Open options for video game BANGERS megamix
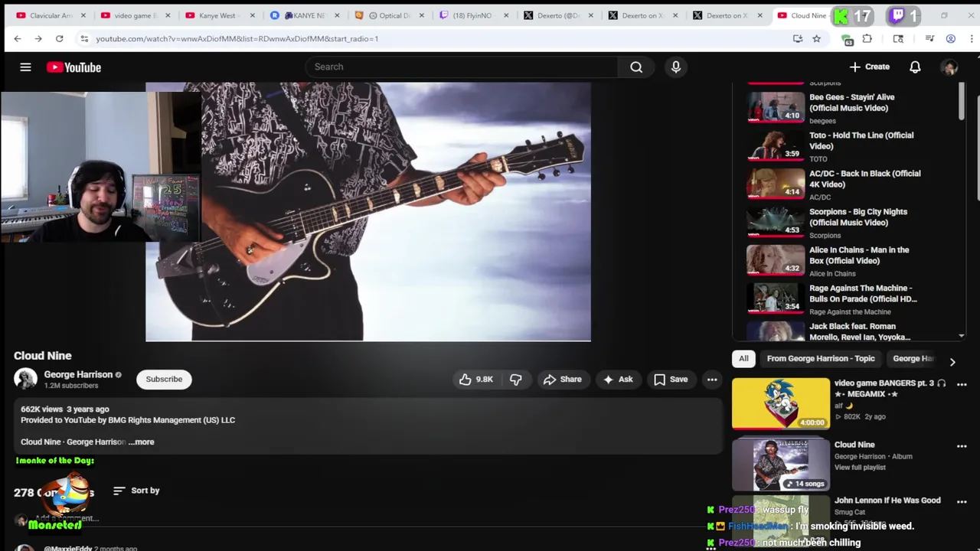Viewport: 980px width, 551px height. tap(962, 384)
